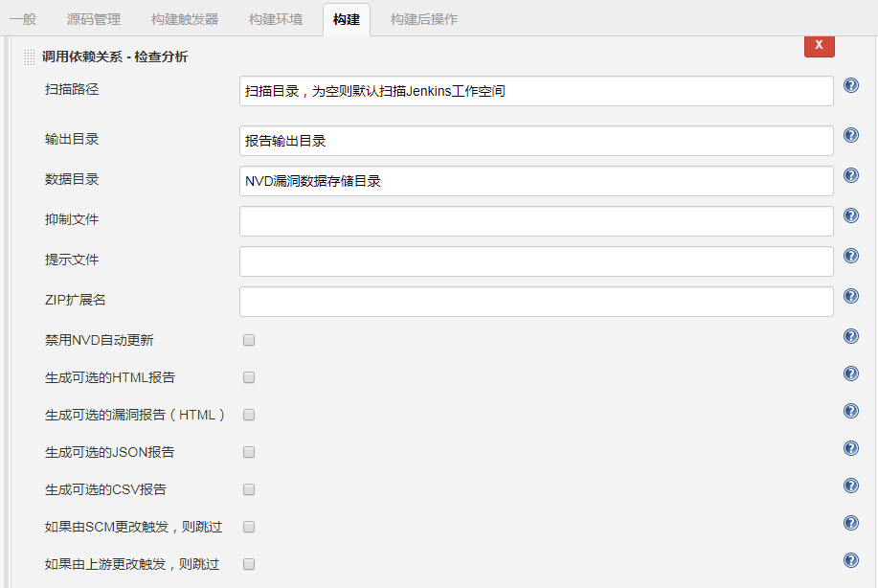Open the 源码管理 tab
Viewport: 878px width, 588px height.
(x=94, y=19)
